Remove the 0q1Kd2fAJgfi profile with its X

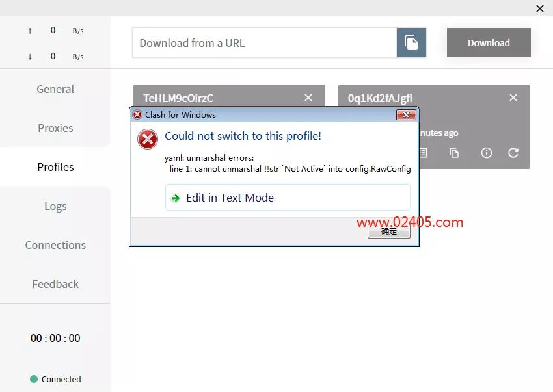tap(513, 98)
